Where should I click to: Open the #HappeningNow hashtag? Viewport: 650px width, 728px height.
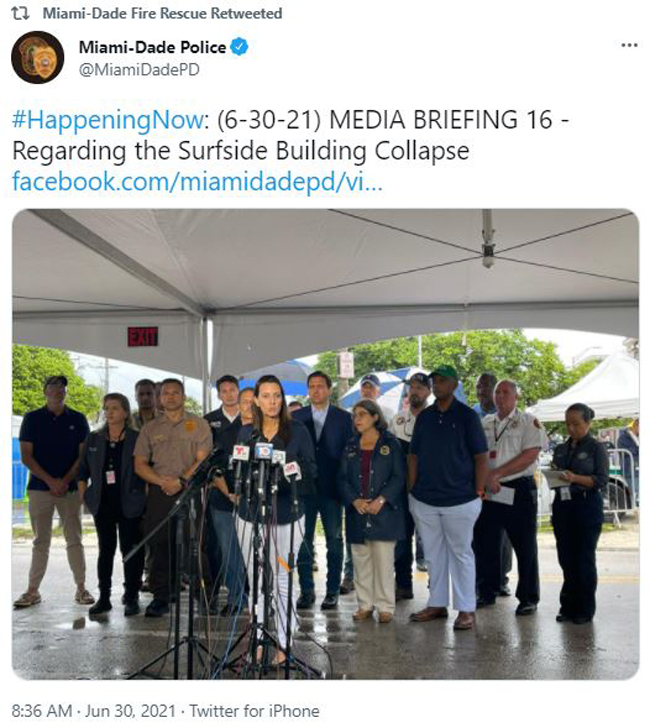(108, 120)
